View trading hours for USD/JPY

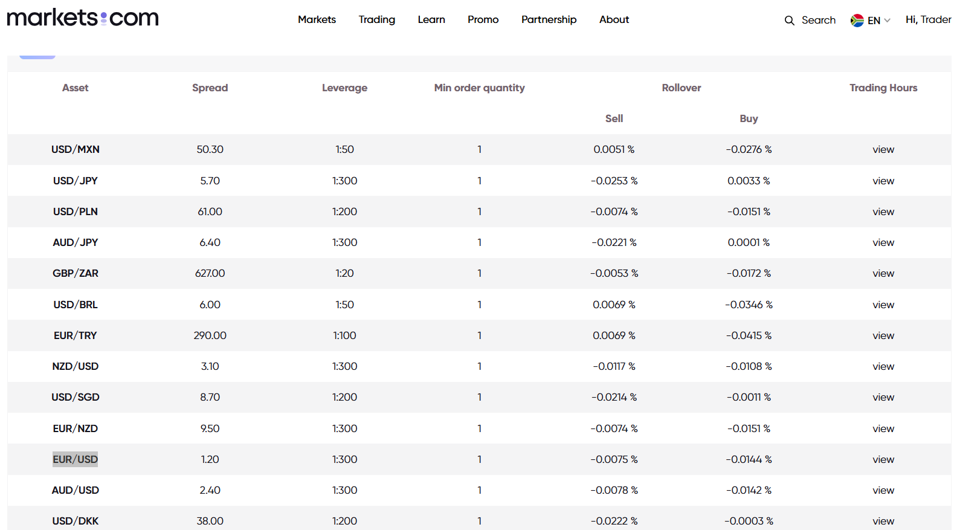883,181
